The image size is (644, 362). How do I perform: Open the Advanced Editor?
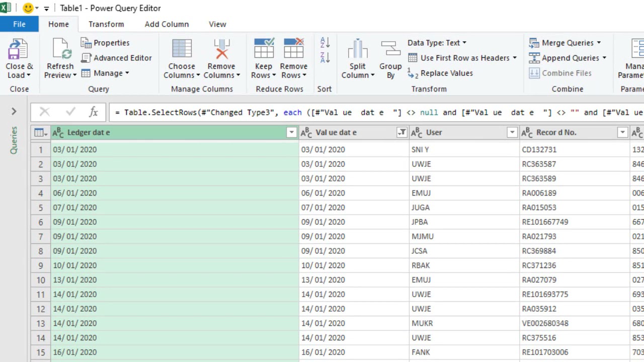[x=116, y=58]
